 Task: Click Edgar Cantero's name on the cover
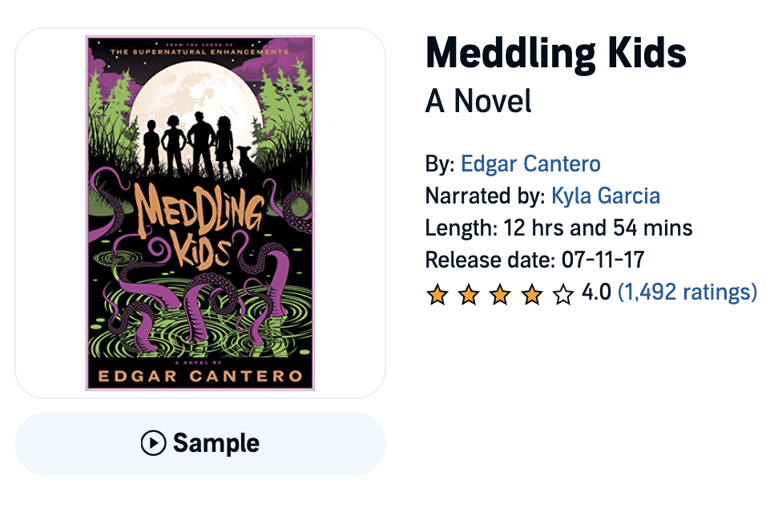click(x=200, y=375)
